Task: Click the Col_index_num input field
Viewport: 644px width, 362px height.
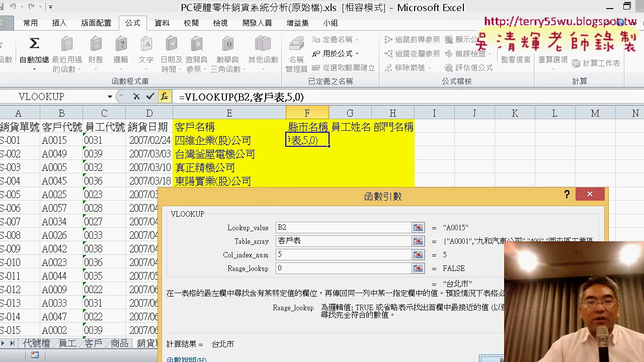Action: [344, 255]
